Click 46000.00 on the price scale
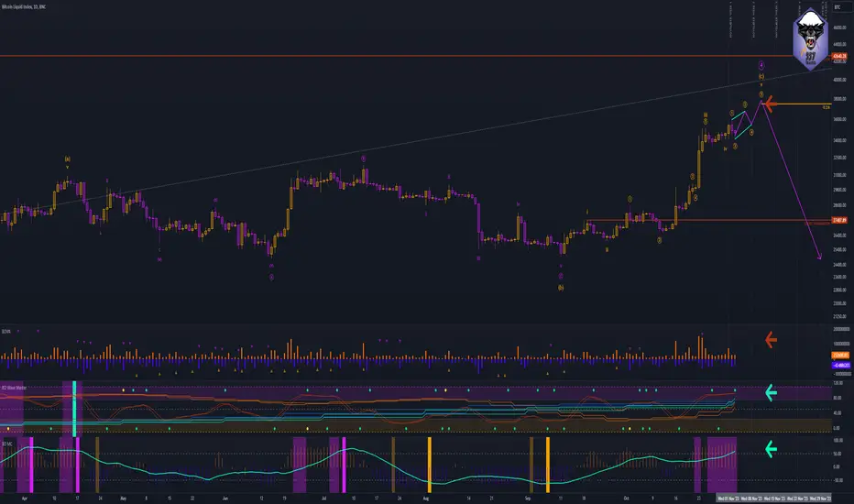854x504 pixels. point(839,27)
